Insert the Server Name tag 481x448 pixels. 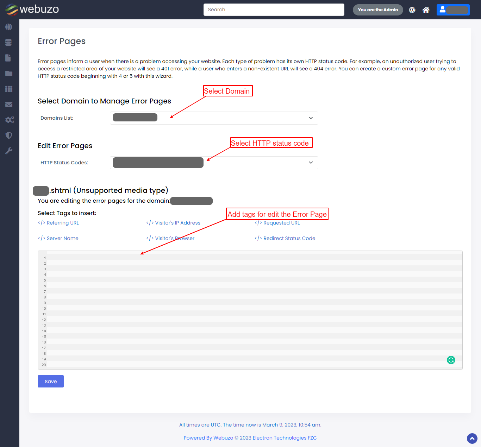click(x=58, y=239)
